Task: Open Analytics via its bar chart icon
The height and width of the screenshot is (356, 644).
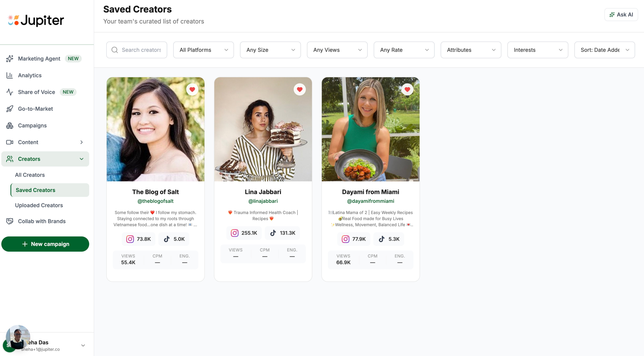Action: click(9, 75)
